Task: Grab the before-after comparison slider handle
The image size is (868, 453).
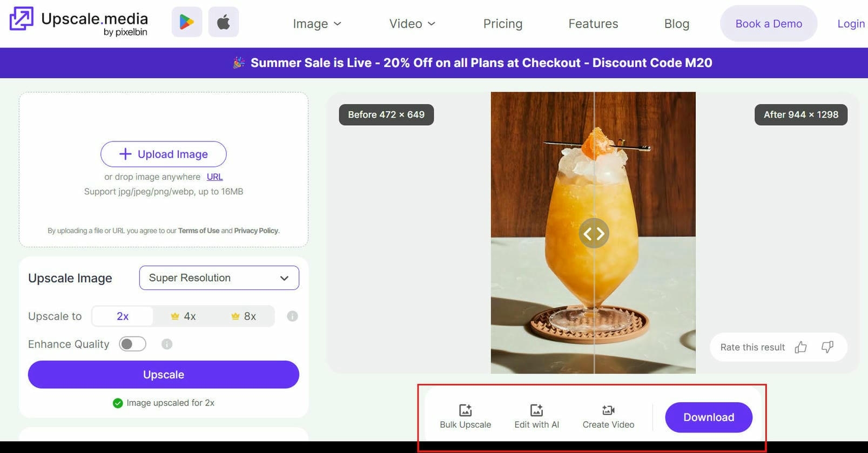Action: (594, 233)
